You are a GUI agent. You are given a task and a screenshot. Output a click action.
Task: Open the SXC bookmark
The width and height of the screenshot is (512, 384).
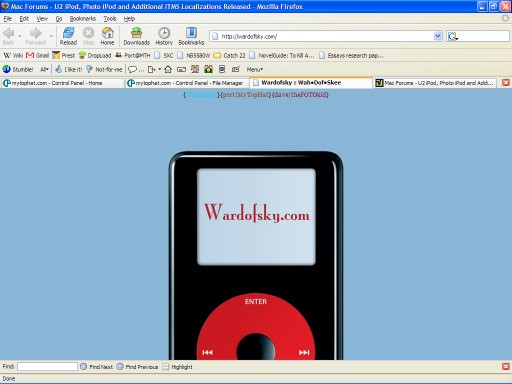[164, 55]
